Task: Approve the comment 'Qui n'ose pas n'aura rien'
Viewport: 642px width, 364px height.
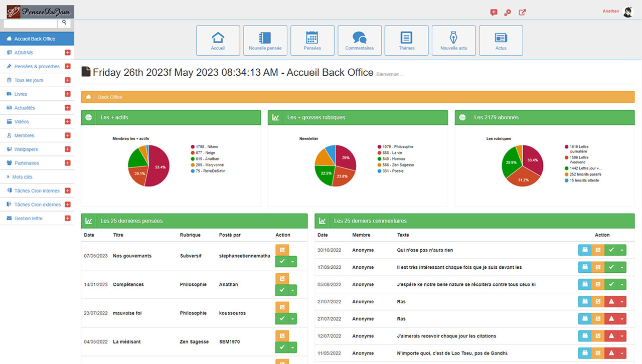Action: click(611, 250)
